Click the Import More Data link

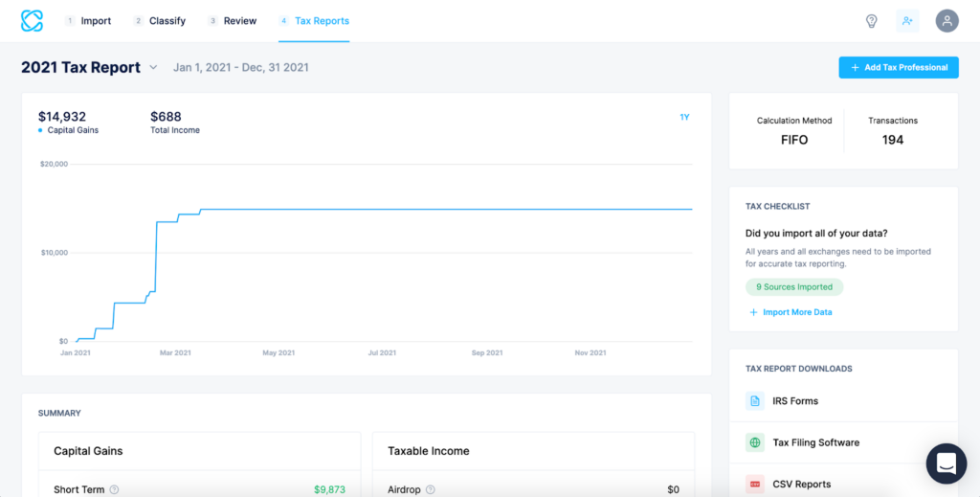pyautogui.click(x=791, y=312)
